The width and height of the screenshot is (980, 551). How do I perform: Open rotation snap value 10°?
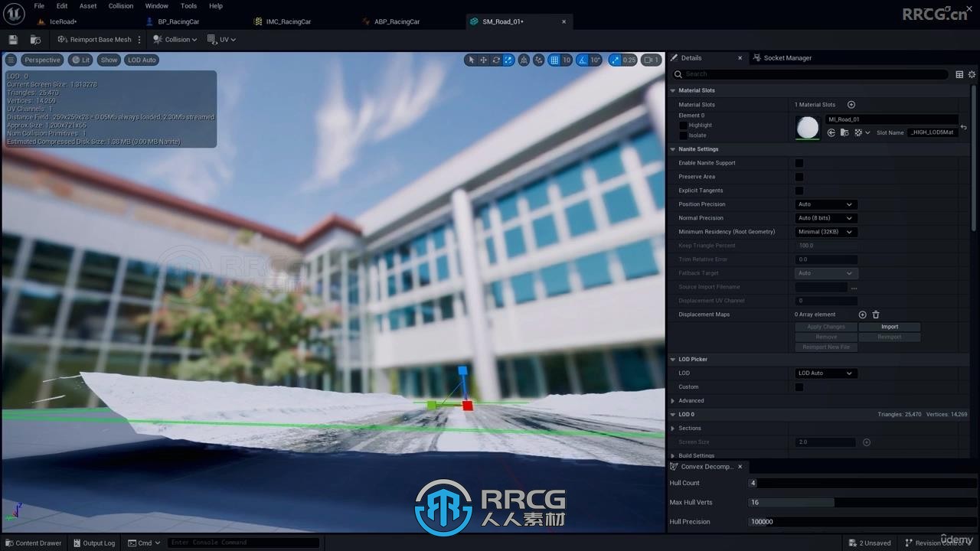tap(595, 60)
